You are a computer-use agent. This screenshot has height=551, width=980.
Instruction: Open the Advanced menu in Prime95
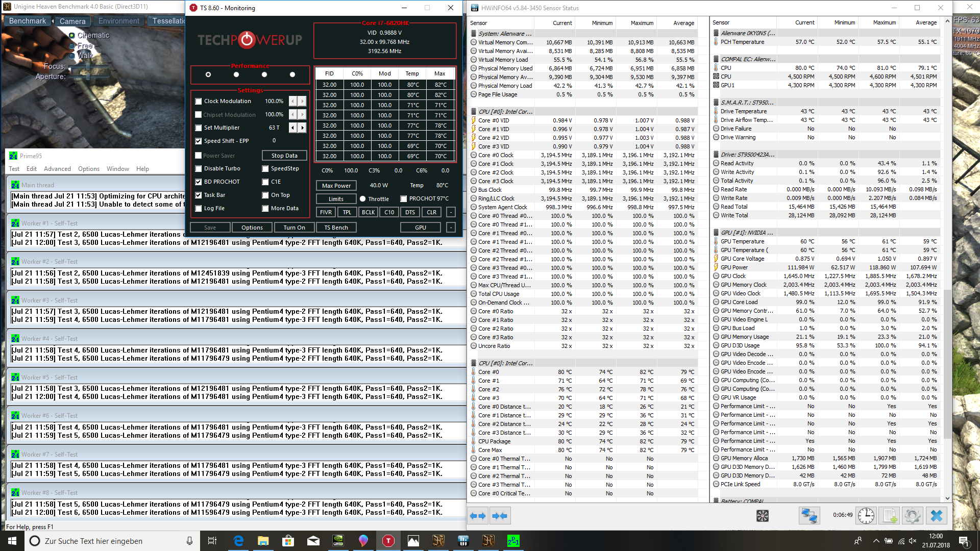[57, 169]
